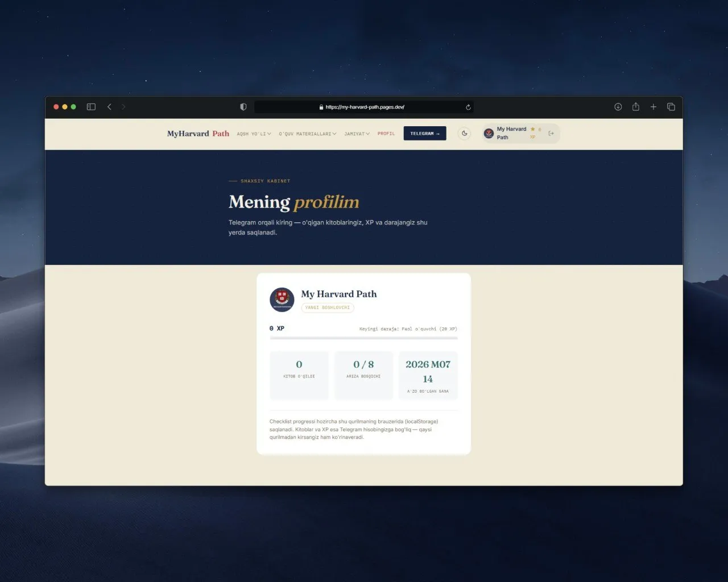Toggle the Safari sidebar
This screenshot has height=582, width=728.
click(91, 107)
